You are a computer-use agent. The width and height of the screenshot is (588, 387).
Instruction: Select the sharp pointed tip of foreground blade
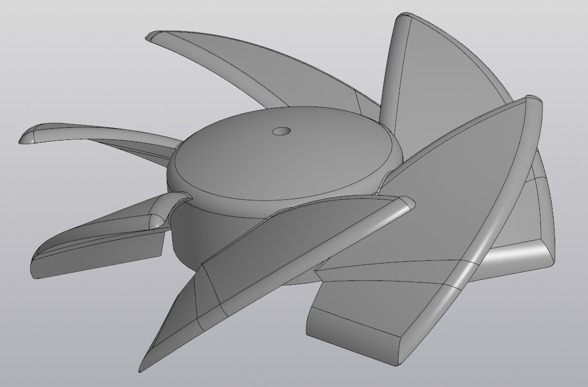coord(142,368)
